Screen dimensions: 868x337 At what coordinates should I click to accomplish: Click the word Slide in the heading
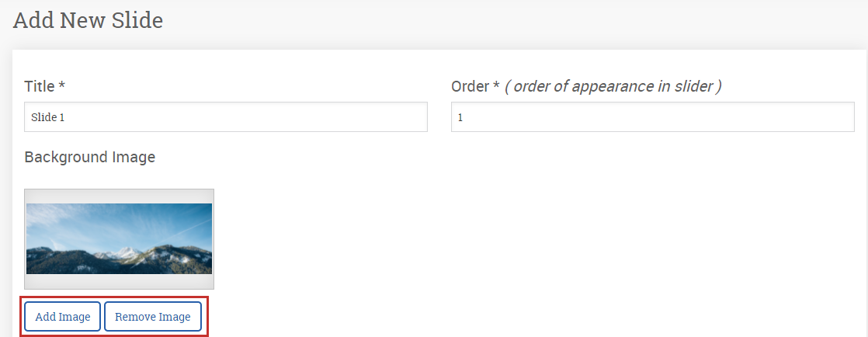[137, 20]
